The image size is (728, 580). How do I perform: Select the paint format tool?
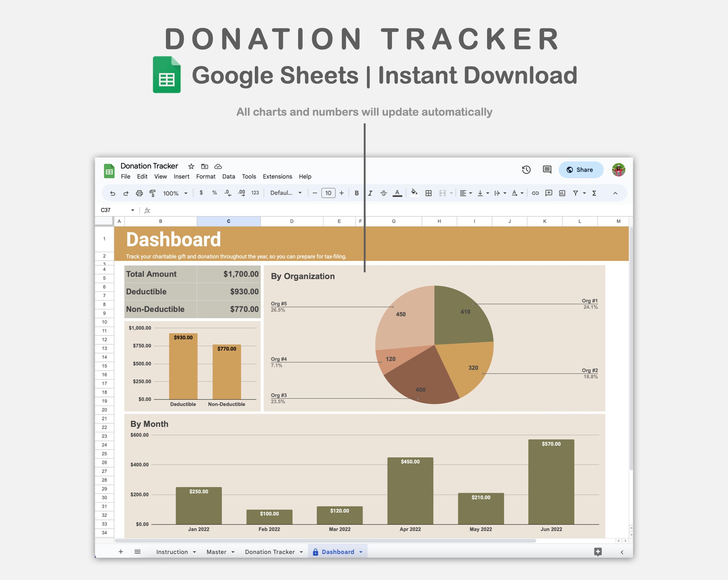(153, 193)
